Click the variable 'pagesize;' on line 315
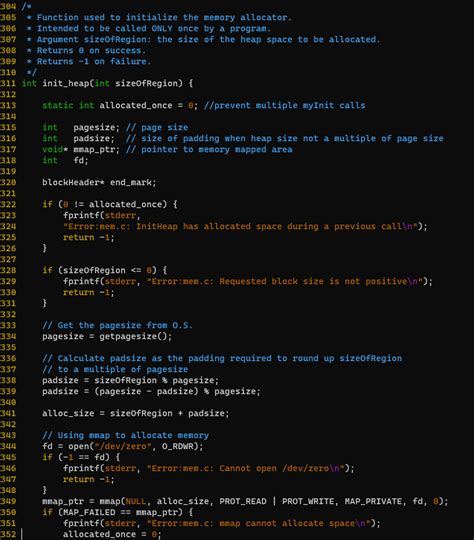 point(96,127)
